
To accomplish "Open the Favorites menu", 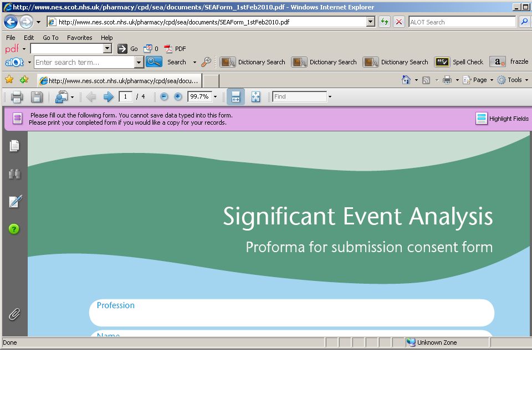I will pyautogui.click(x=79, y=38).
